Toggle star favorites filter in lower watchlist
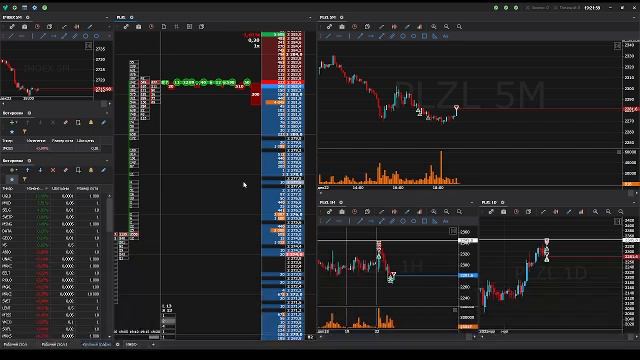This screenshot has height=360, width=640. click(x=12, y=180)
